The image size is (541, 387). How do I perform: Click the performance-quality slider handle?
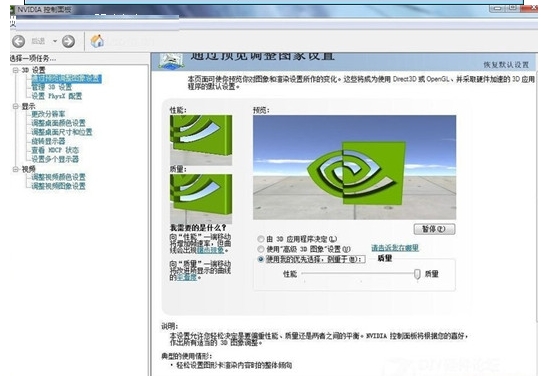tap(417, 274)
